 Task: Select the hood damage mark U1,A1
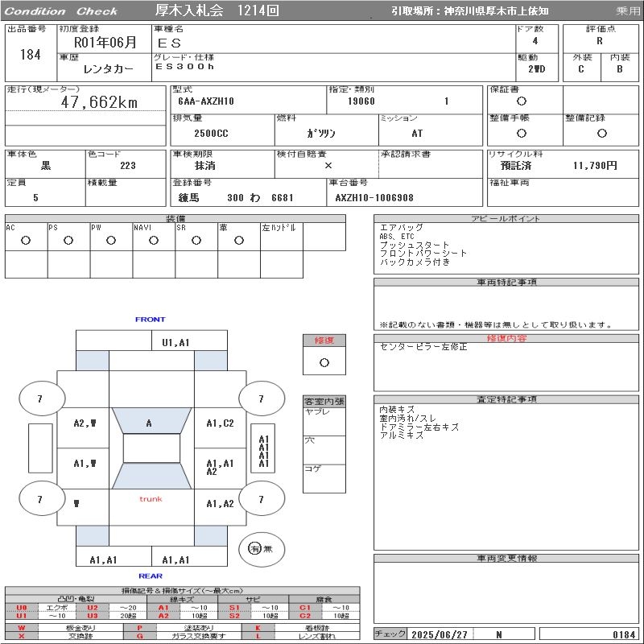[x=175, y=342]
